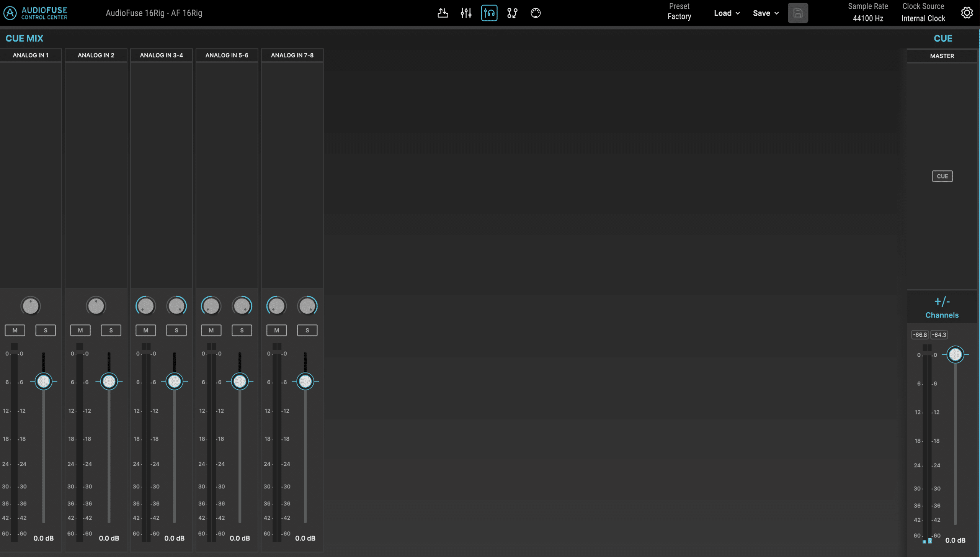
Task: Click the Preset Factory label
Action: tap(679, 11)
